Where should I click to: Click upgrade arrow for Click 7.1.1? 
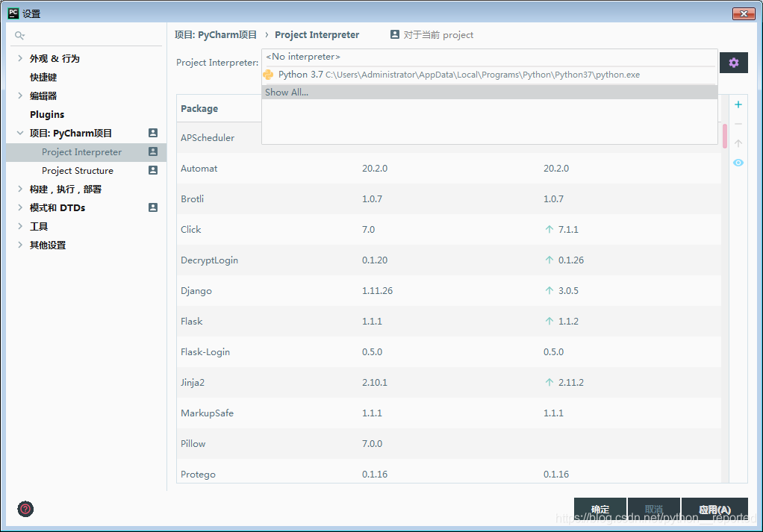tap(549, 229)
